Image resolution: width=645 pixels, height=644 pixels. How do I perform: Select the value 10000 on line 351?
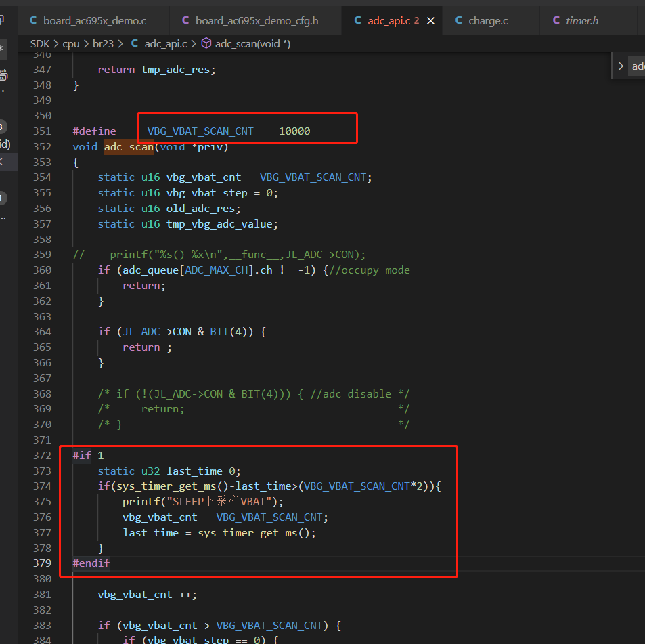tap(294, 131)
